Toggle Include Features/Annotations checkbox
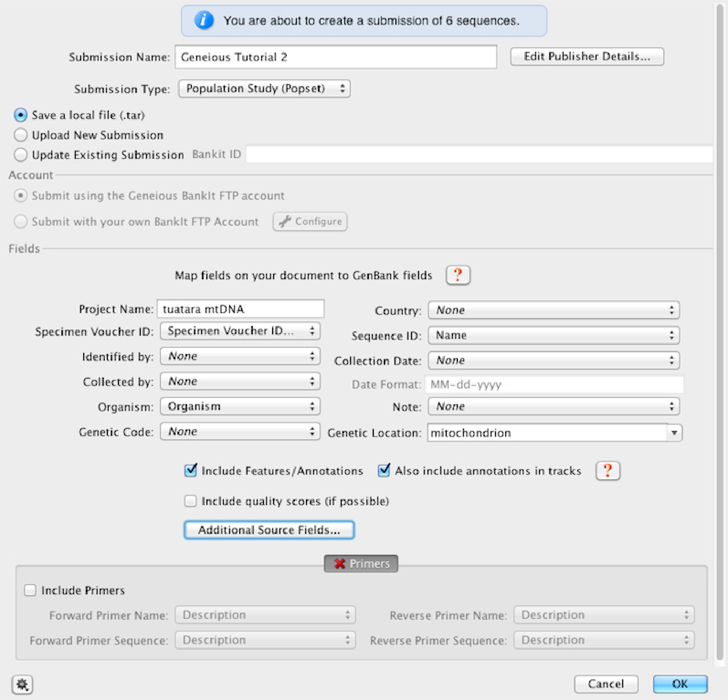 tap(191, 471)
